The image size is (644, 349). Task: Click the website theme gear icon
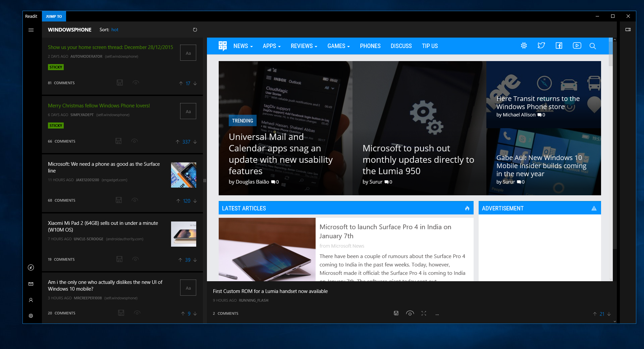pos(524,46)
